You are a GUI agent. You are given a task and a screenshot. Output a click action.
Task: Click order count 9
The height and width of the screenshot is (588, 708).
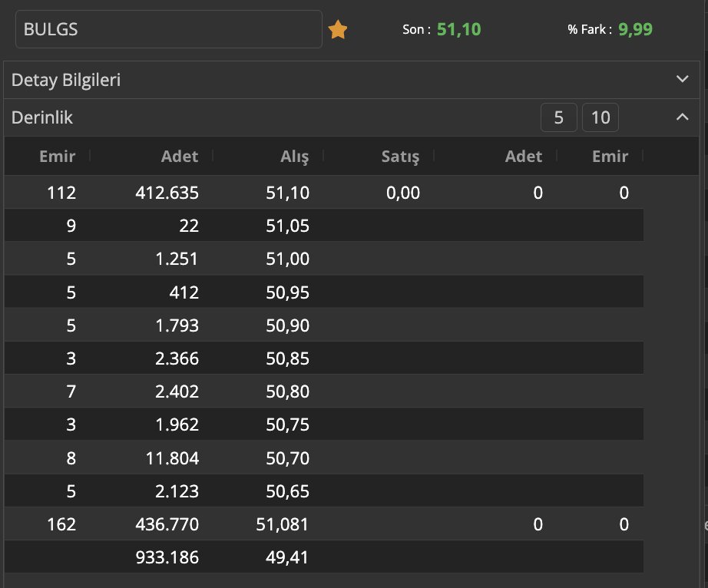pyautogui.click(x=71, y=226)
